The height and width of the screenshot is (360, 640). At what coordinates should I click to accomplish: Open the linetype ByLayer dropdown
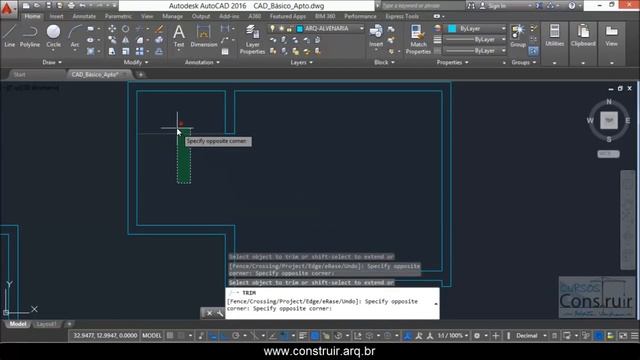475,51
